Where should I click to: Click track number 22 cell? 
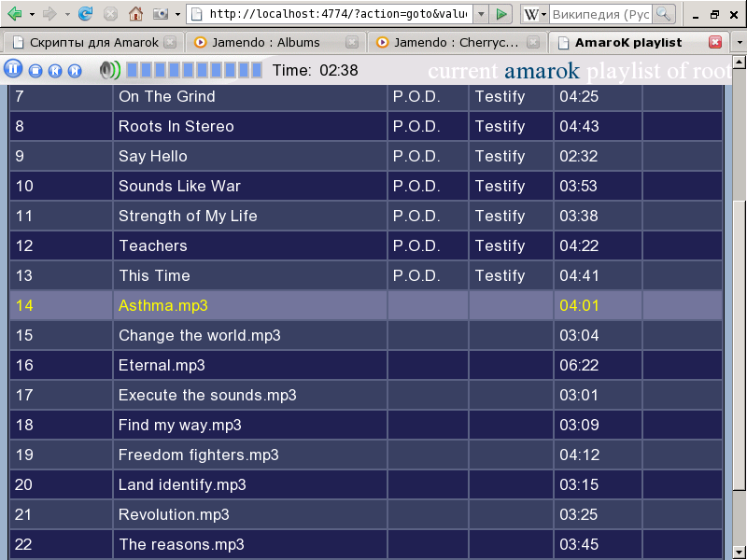[61, 544]
